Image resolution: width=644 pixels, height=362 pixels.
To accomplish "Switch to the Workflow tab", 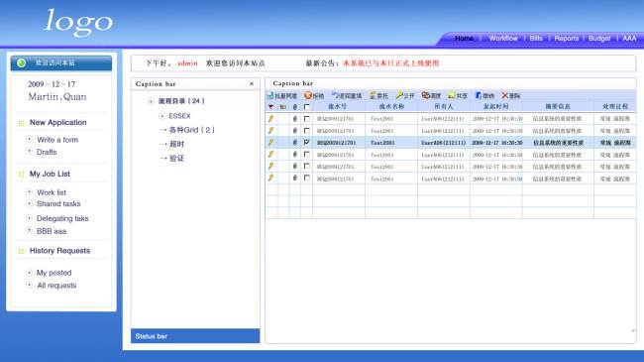I will tap(503, 39).
